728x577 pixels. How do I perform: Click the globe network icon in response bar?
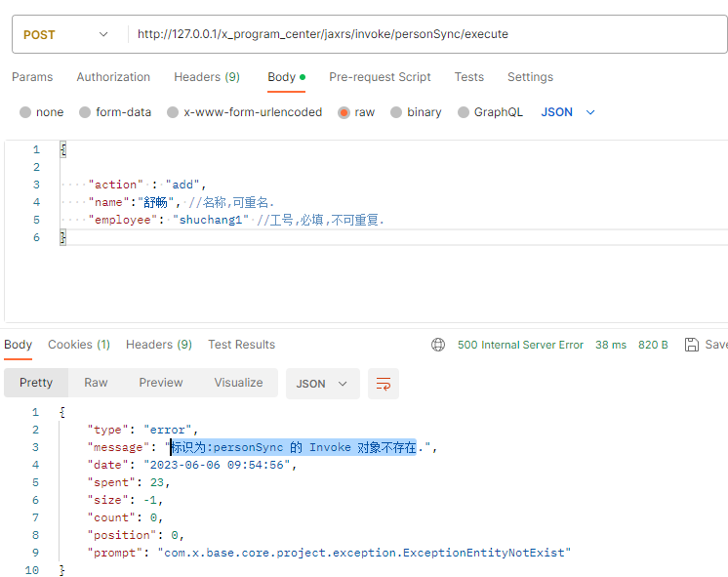coord(438,345)
